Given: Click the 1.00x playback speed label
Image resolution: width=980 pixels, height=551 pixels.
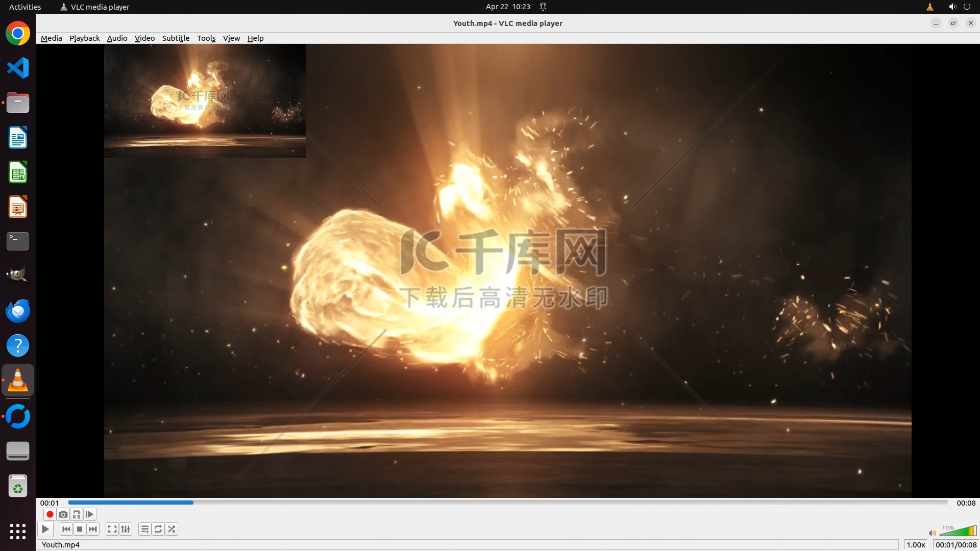Looking at the screenshot, I should click(x=916, y=545).
